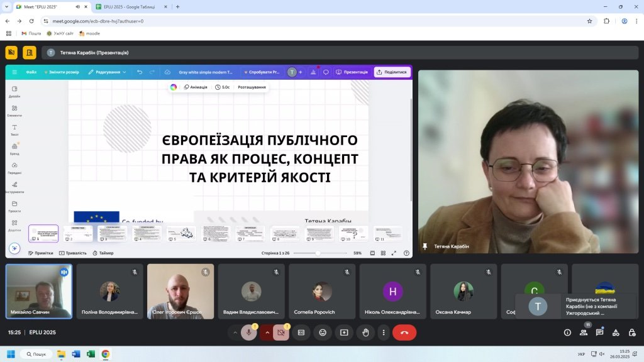Screen dimensions: 644x362
Task: Open more options three-dot menu
Action: pos(383,332)
